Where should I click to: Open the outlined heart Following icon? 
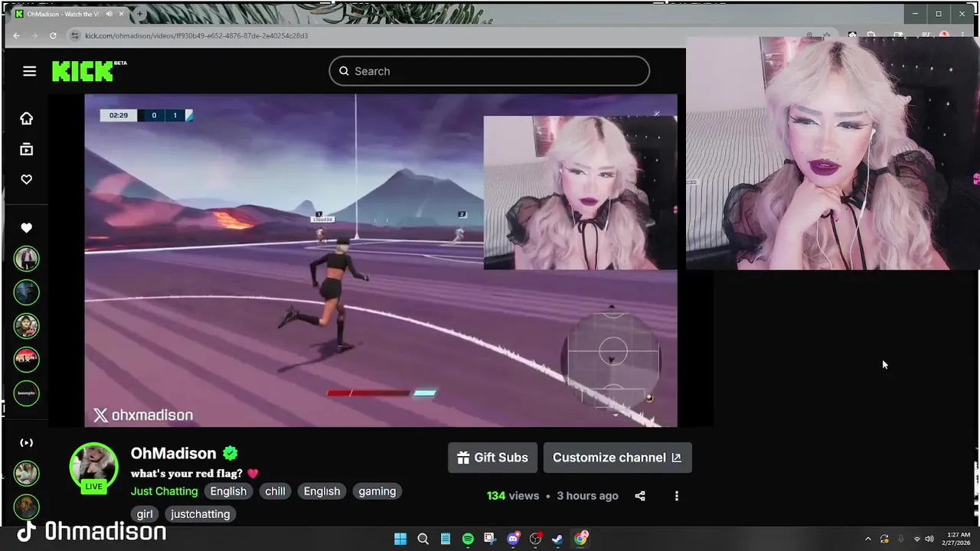(27, 179)
